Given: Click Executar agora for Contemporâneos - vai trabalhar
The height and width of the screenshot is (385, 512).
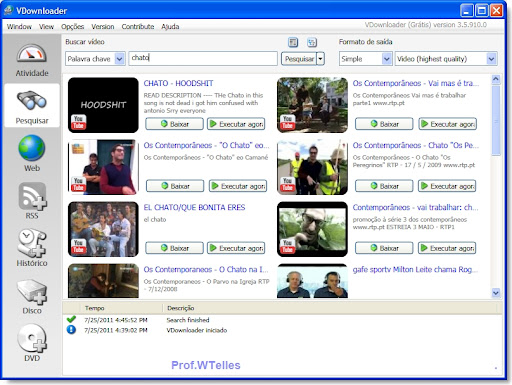Looking at the screenshot, I should (x=447, y=248).
